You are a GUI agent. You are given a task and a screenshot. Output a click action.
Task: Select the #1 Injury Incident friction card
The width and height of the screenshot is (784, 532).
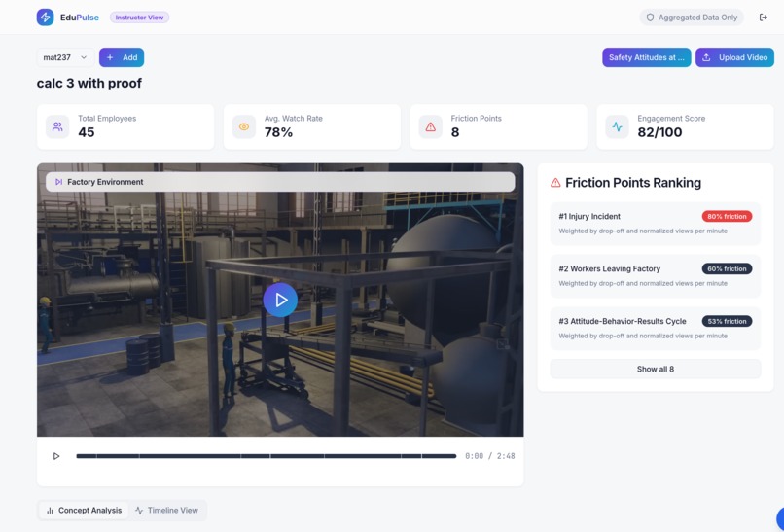(655, 224)
